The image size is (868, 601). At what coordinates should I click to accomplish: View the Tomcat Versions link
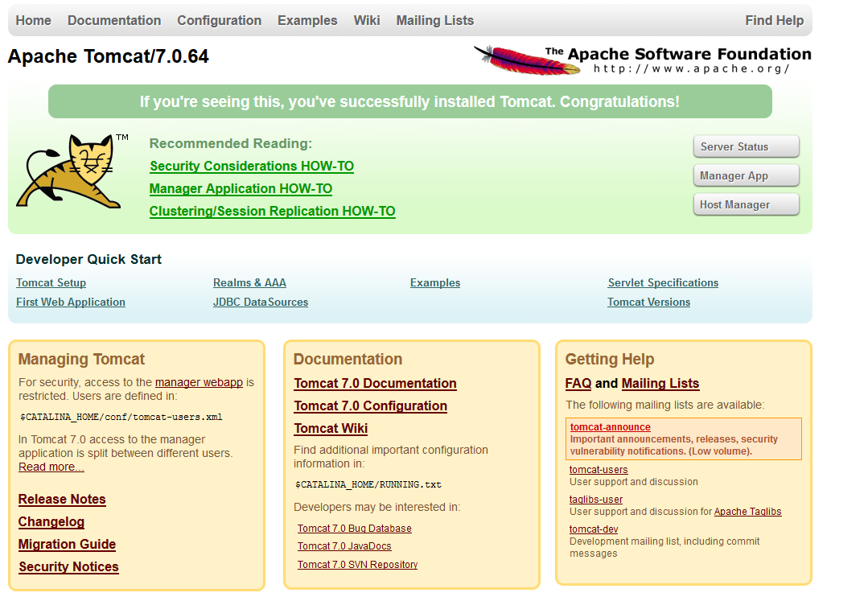[x=648, y=303]
